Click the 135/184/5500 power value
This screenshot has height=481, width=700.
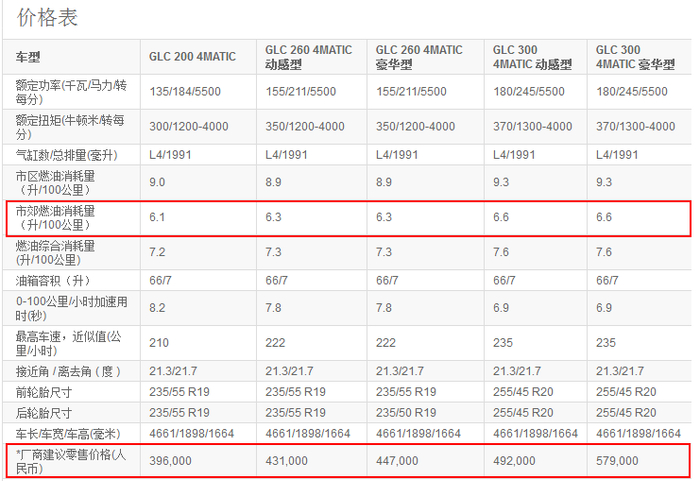point(185,92)
